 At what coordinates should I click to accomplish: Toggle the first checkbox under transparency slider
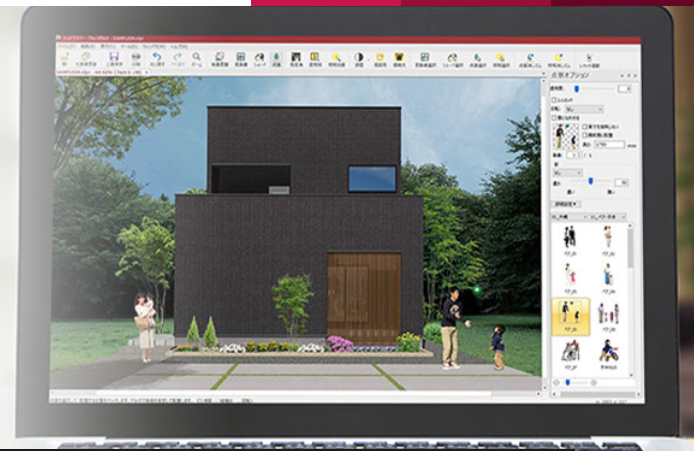pos(554,100)
